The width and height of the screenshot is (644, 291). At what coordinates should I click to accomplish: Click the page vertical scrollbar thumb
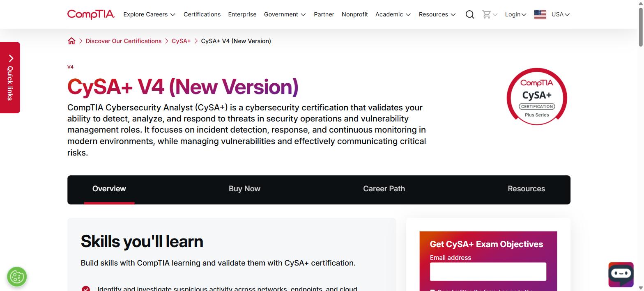pyautogui.click(x=641, y=27)
